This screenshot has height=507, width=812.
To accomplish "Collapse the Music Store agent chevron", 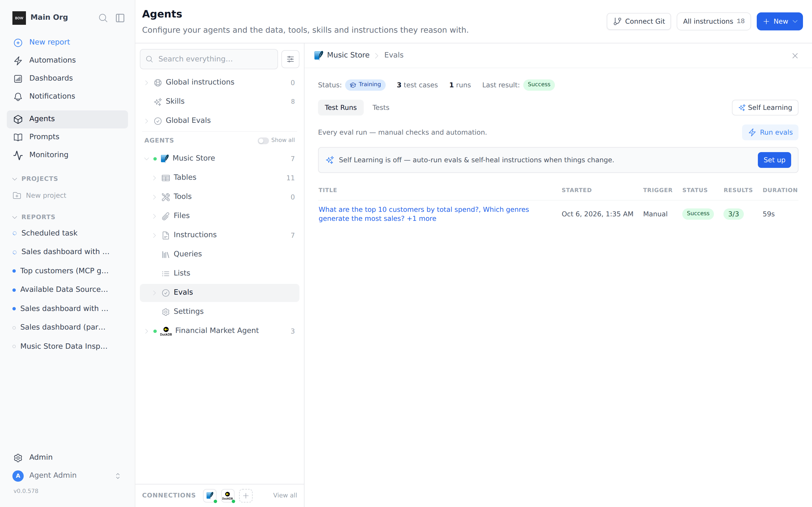I will coord(147,159).
